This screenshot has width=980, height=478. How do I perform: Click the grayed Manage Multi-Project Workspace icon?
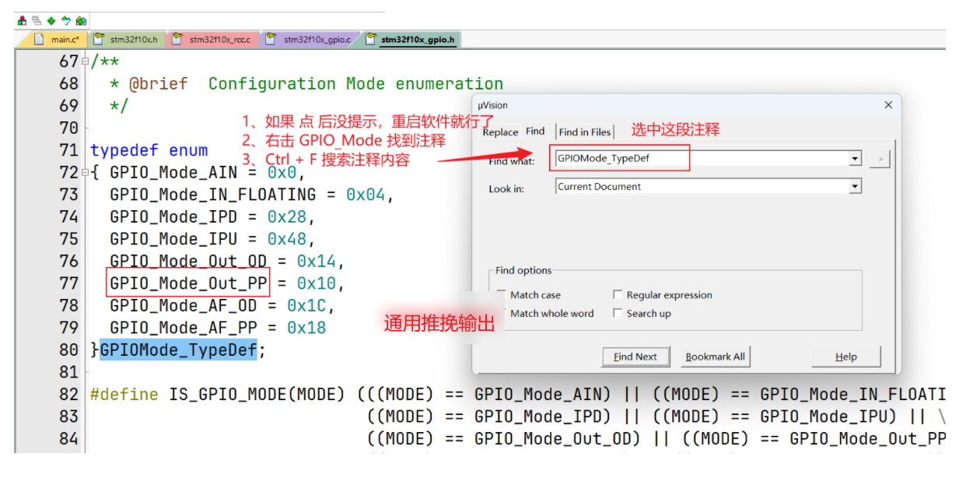(x=37, y=21)
